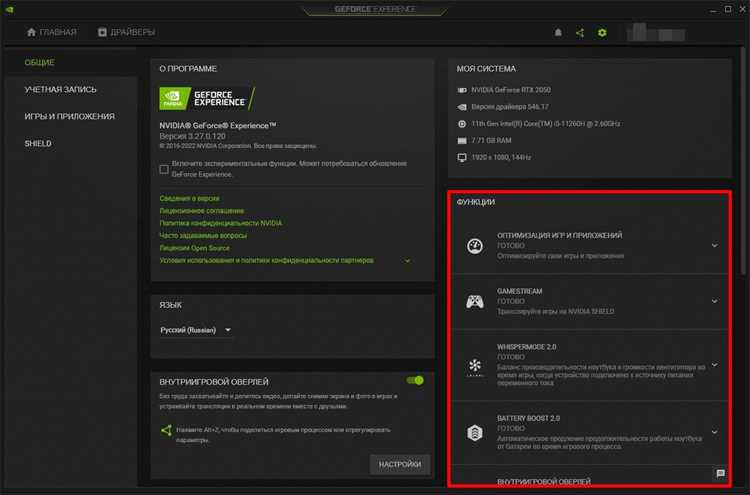Open Лицензии Open Source link
The height and width of the screenshot is (495, 750).
point(194,248)
